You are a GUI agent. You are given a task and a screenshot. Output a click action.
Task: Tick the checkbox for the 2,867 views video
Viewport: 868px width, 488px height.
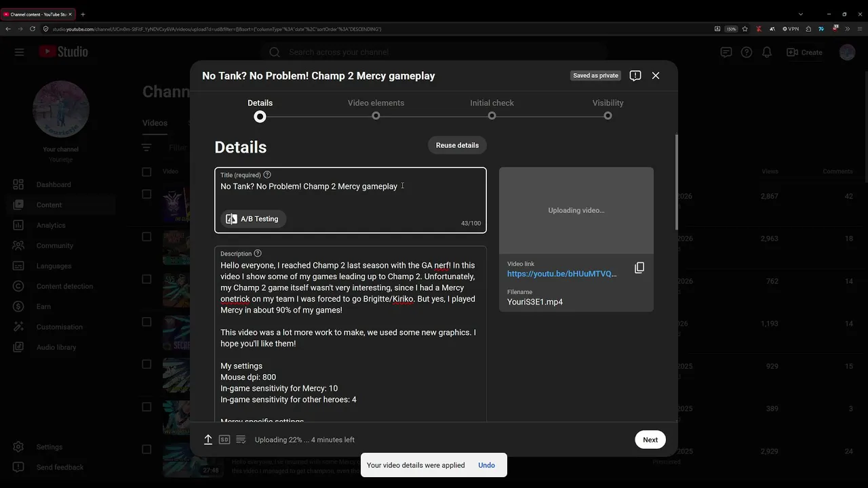pyautogui.click(x=146, y=195)
